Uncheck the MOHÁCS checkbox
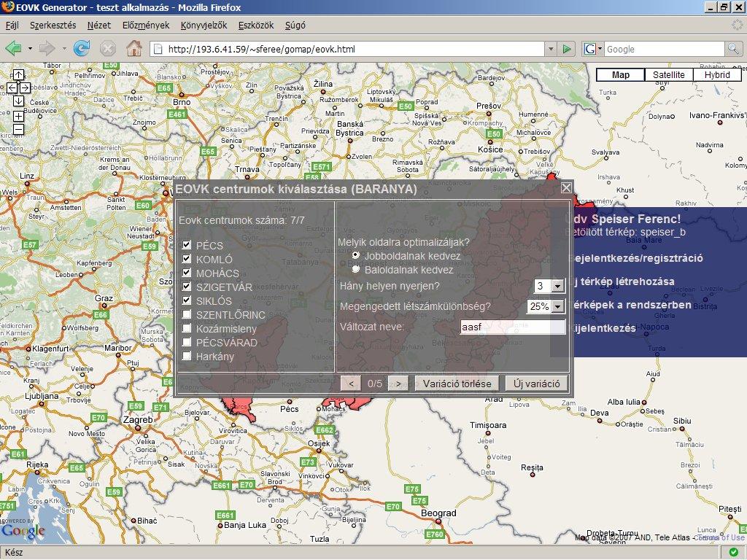Image resolution: width=747 pixels, height=560 pixels. [187, 273]
